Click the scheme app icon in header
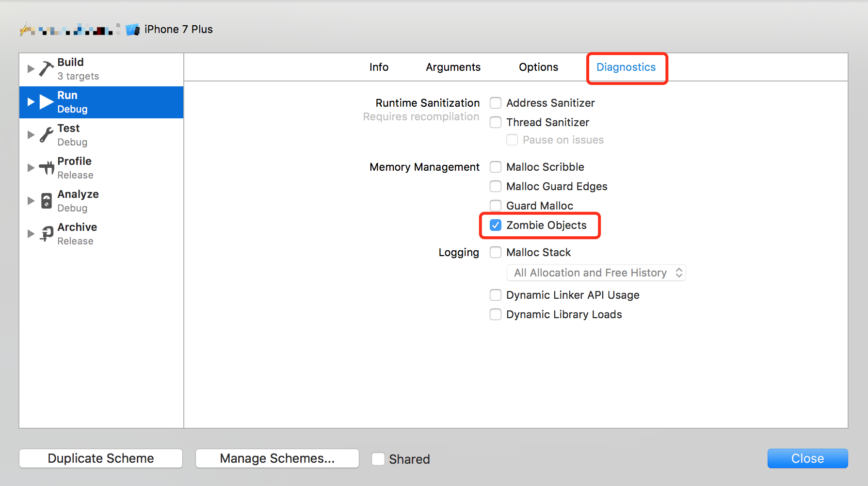 pyautogui.click(x=27, y=30)
